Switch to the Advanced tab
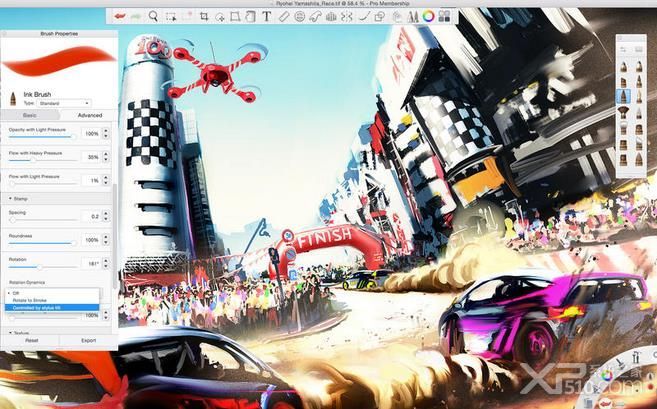The image size is (657, 409). point(90,115)
